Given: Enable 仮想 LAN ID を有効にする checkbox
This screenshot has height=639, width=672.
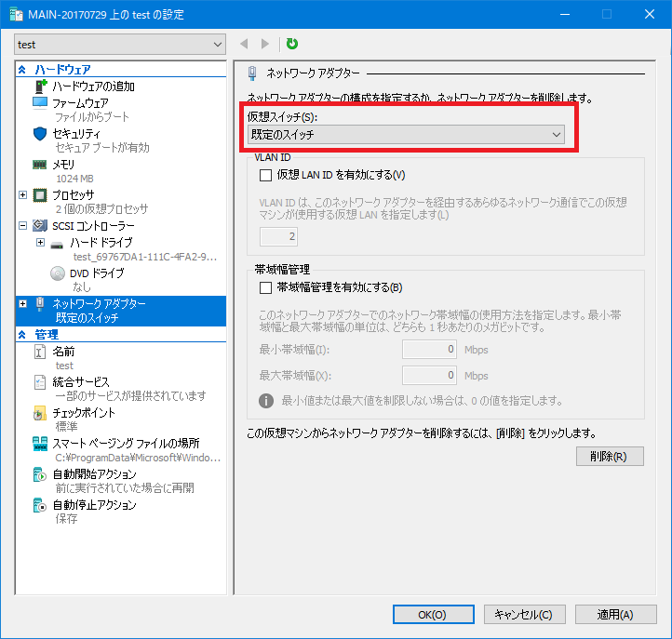Looking at the screenshot, I should click(265, 175).
